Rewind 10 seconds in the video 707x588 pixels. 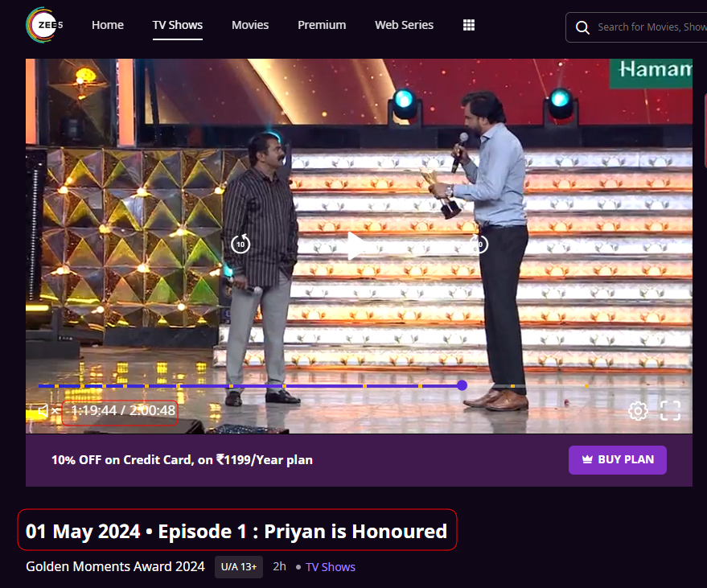click(240, 244)
